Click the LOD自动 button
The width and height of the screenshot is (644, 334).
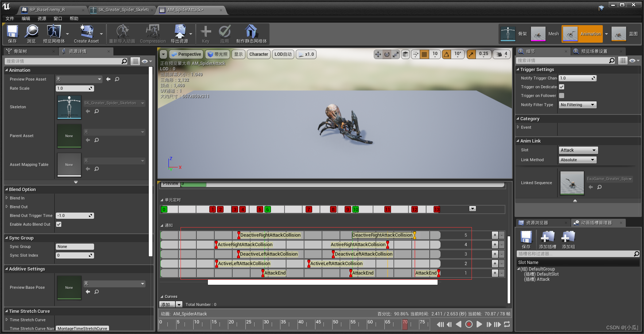(x=283, y=54)
